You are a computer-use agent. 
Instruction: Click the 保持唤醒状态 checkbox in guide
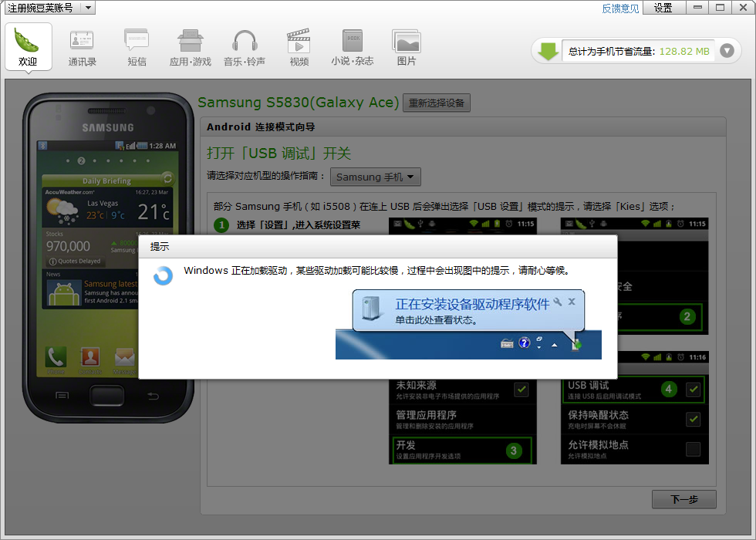pyautogui.click(x=694, y=420)
